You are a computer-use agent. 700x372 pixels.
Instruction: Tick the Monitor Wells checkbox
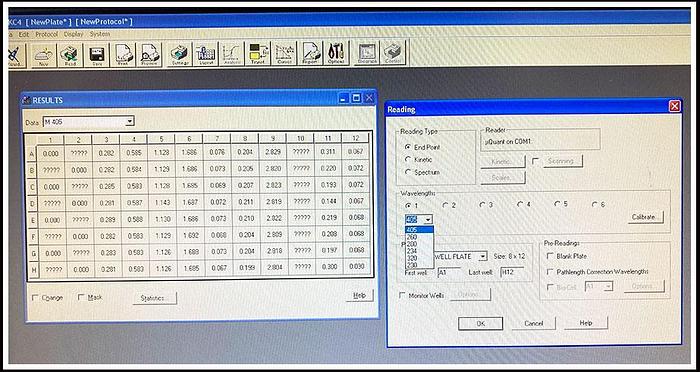(x=402, y=296)
